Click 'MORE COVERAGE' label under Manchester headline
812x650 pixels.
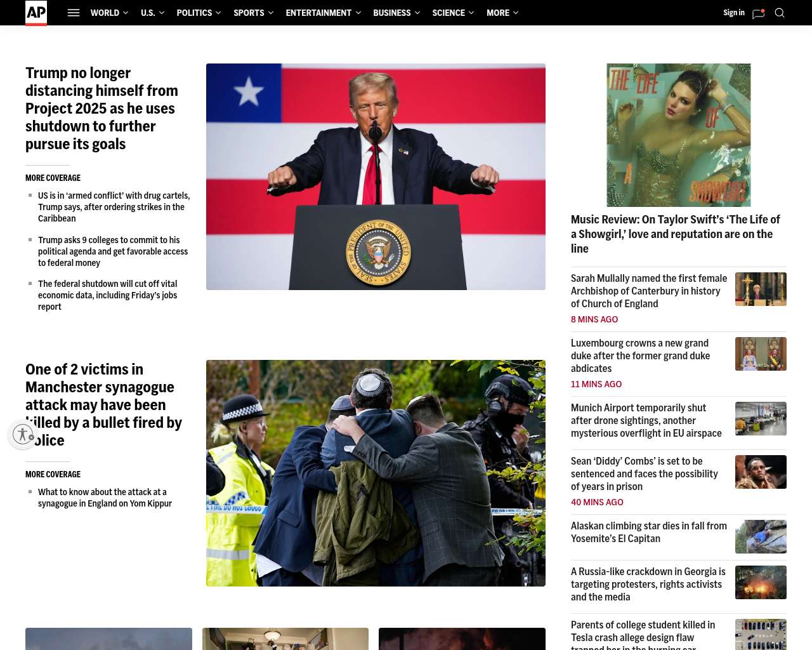(53, 474)
